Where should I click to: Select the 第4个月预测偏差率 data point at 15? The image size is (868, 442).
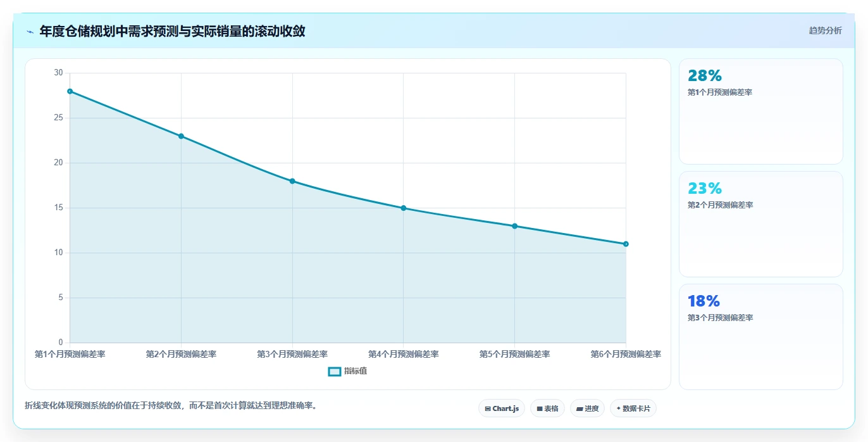(404, 208)
